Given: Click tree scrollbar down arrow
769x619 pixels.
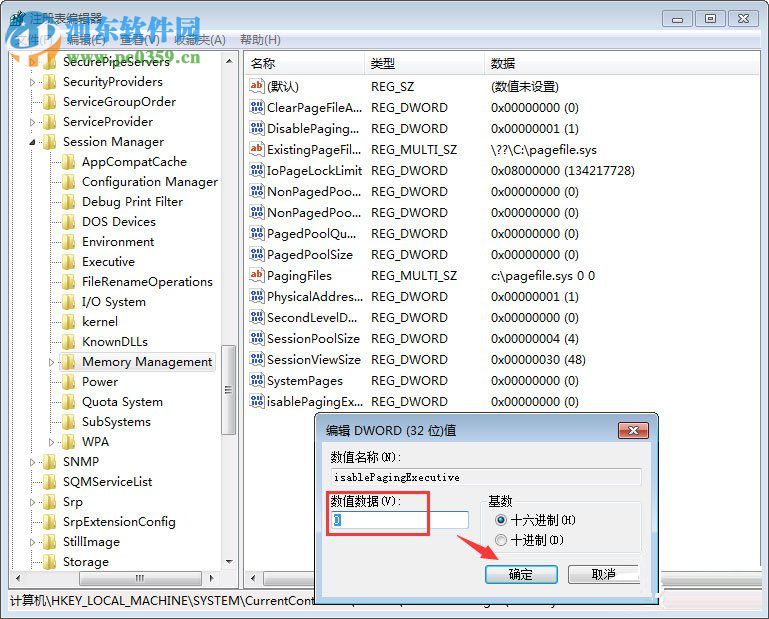Looking at the screenshot, I should click(x=229, y=562).
